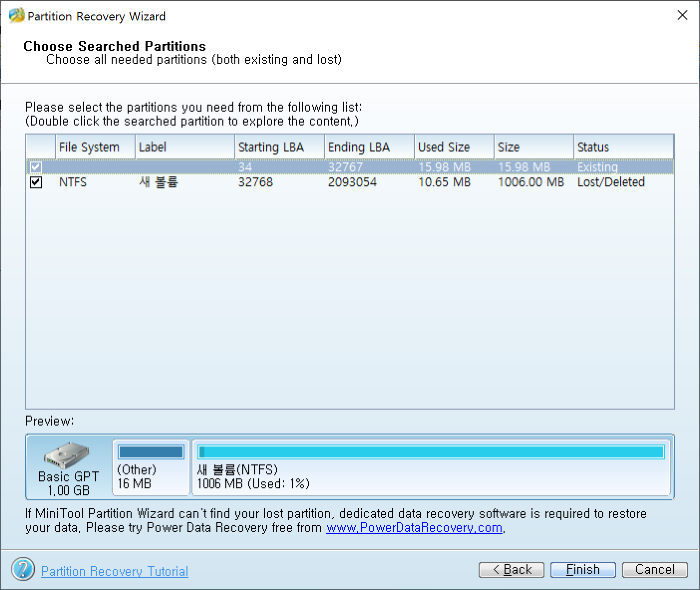
Task: Click the Ending LBA value 2093054
Action: (352, 182)
